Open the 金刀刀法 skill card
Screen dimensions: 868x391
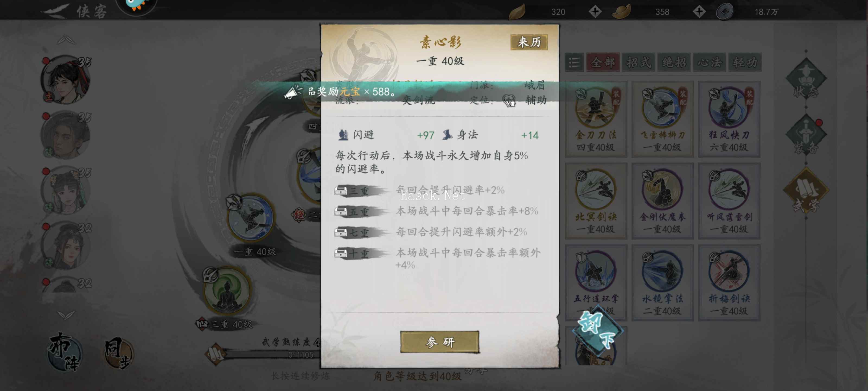click(x=596, y=119)
